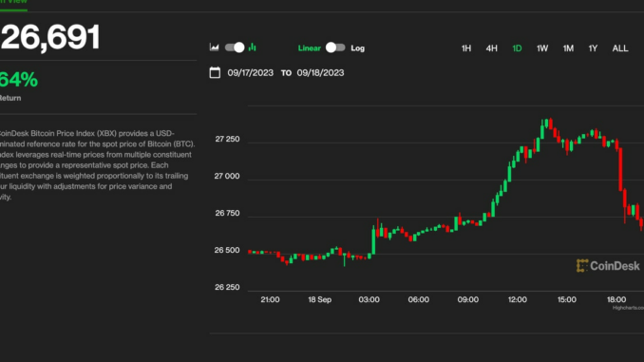Select the 1D time range
The width and height of the screenshot is (644, 362).
[x=517, y=48]
